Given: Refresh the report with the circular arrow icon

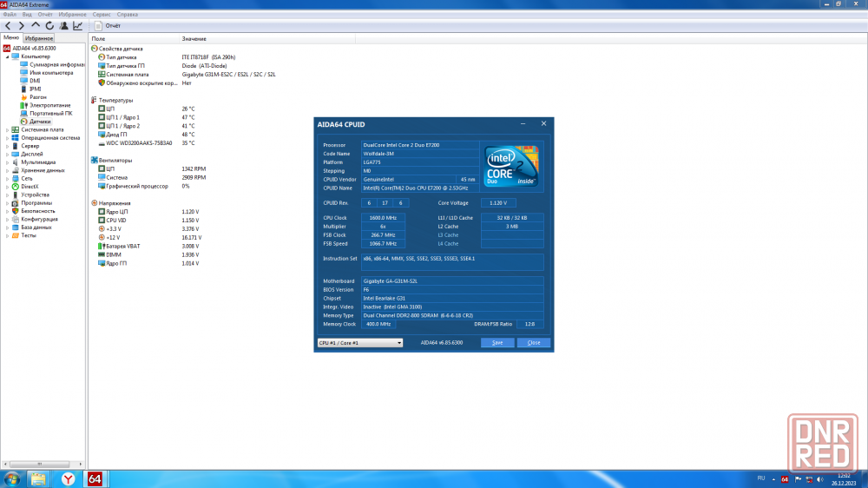Looking at the screenshot, I should [x=49, y=25].
